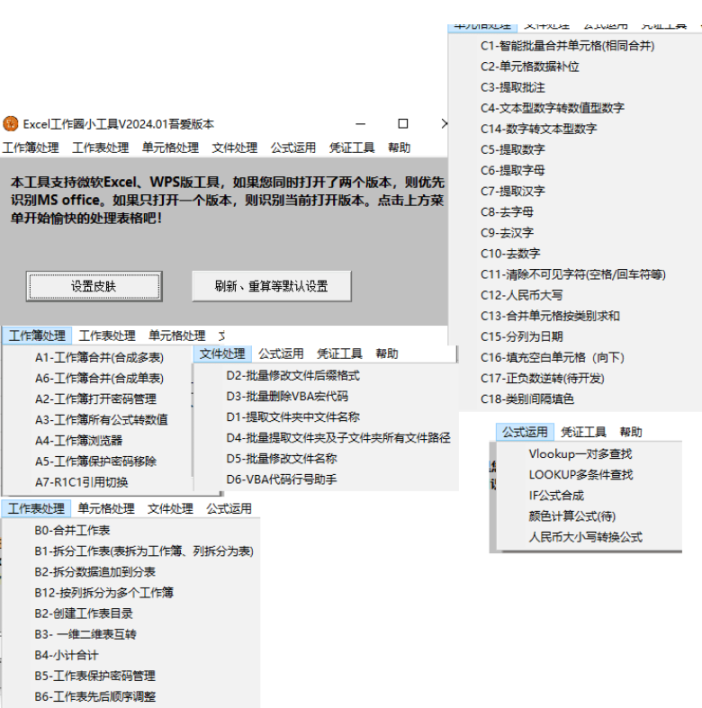Choose C3-提取批注

[x=513, y=87]
